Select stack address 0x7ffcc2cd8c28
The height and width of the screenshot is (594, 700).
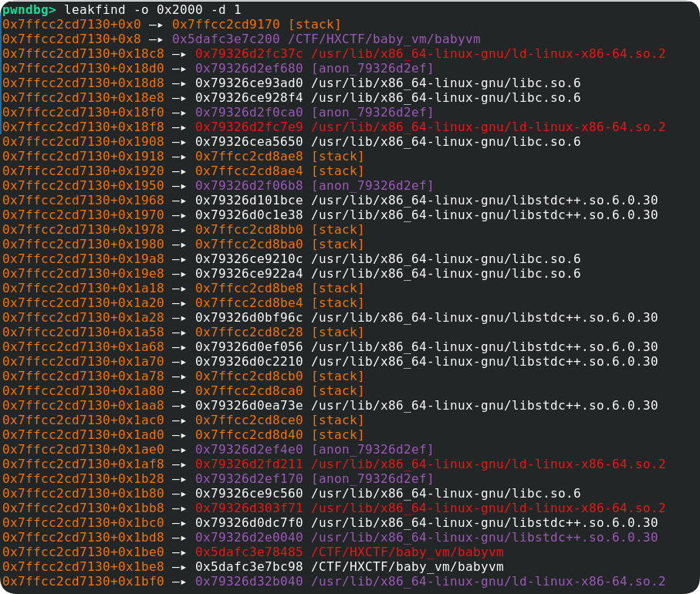(x=249, y=332)
